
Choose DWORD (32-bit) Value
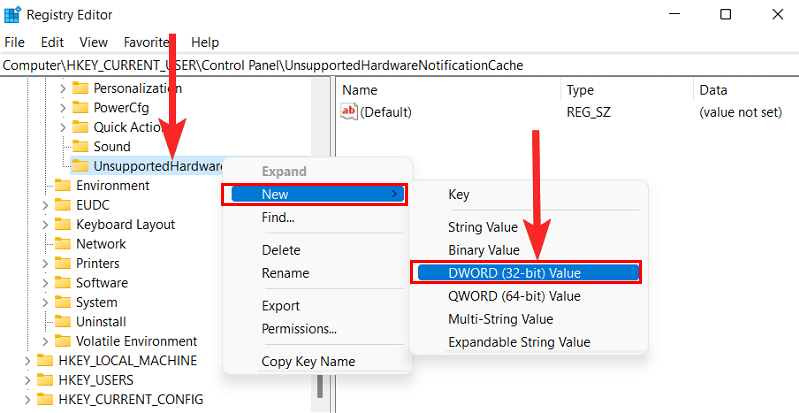[514, 272]
